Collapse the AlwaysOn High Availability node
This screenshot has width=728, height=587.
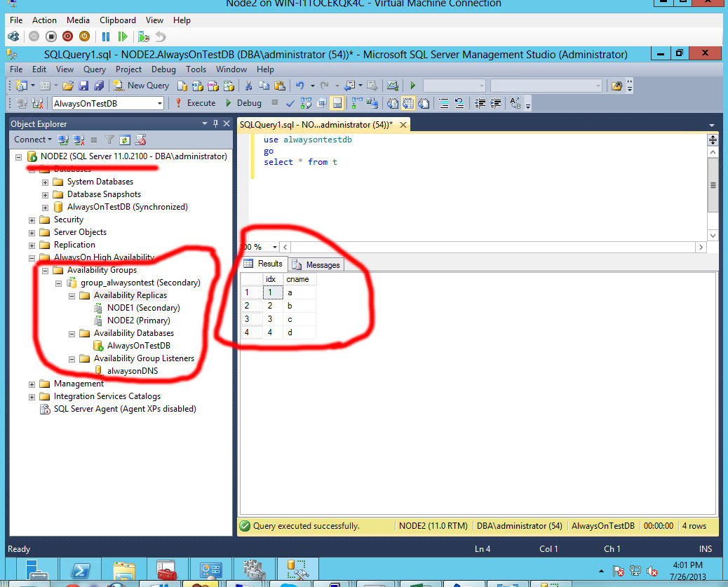click(31, 257)
